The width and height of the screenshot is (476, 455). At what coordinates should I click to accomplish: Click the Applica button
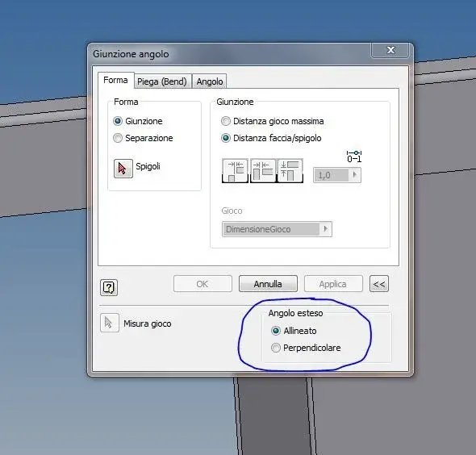pyautogui.click(x=333, y=284)
